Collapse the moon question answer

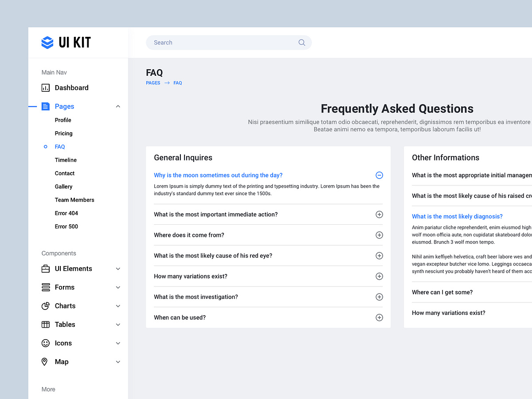click(379, 175)
